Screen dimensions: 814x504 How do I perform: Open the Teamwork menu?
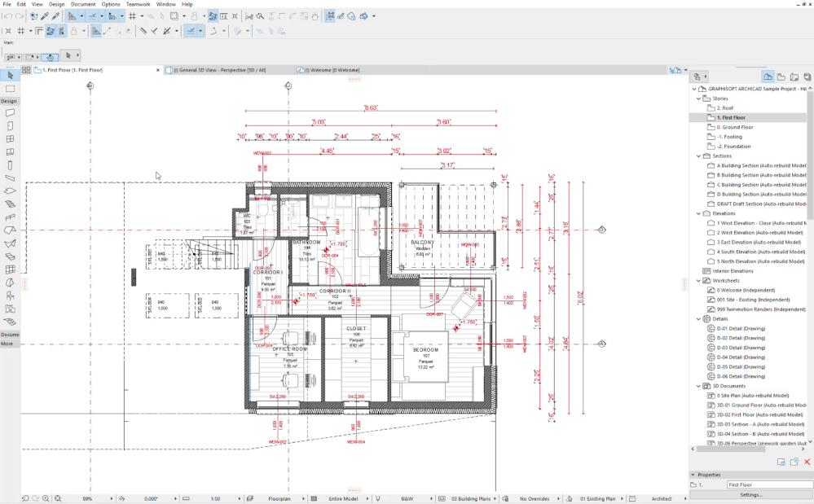pyautogui.click(x=138, y=4)
